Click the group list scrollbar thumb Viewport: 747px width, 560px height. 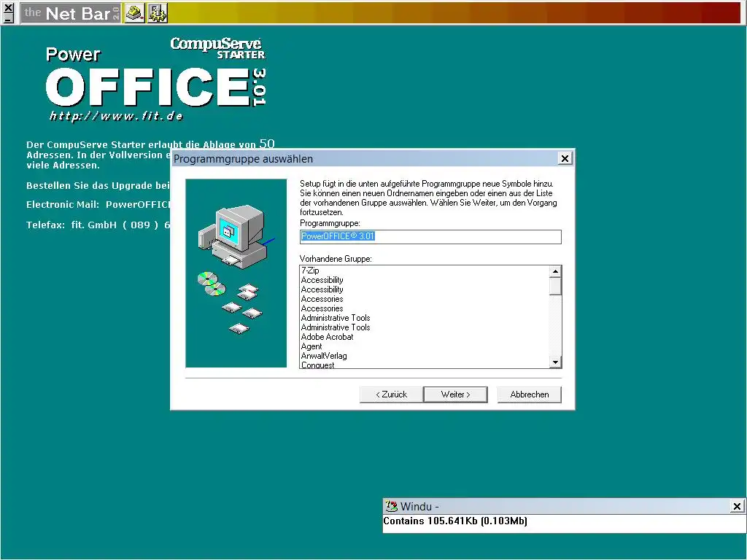[x=555, y=286]
